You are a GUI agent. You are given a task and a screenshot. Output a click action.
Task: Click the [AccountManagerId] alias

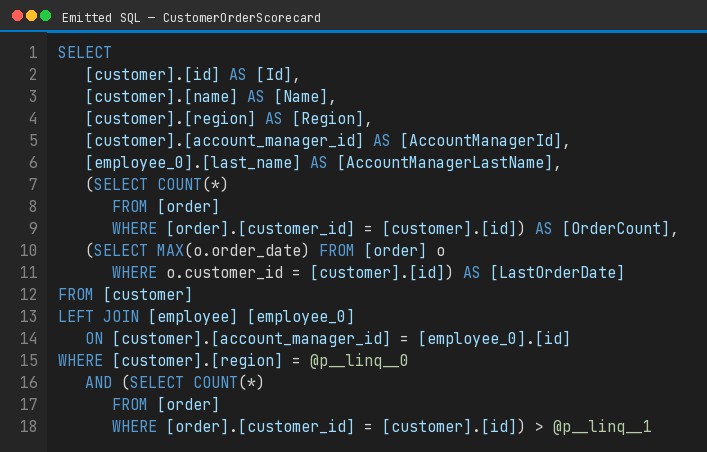481,141
